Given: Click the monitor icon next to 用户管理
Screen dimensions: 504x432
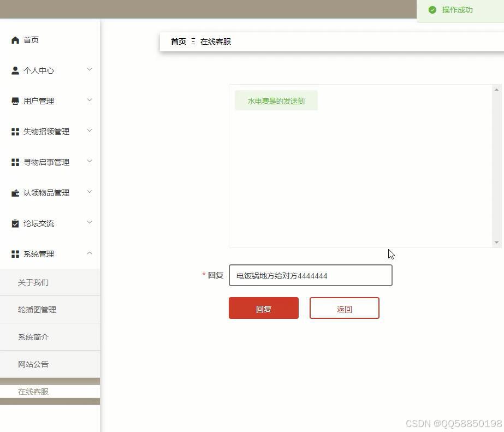Looking at the screenshot, I should pos(15,100).
